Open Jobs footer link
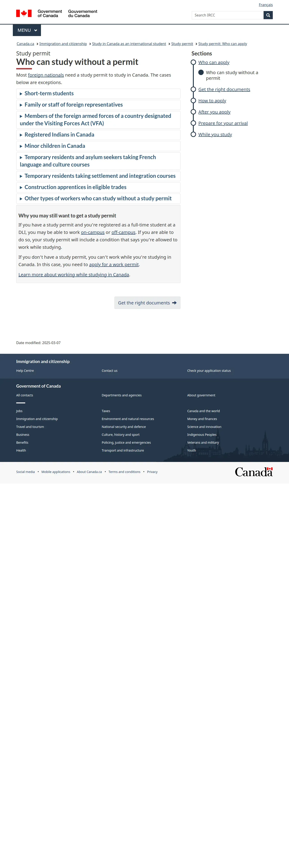This screenshot has width=289, height=868. (19, 411)
